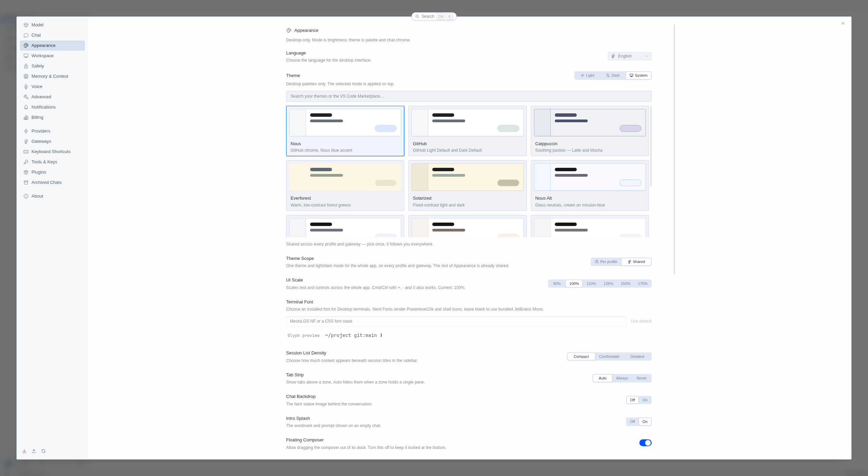Image resolution: width=868 pixels, height=476 pixels.
Task: Set UI Scale to 90%
Action: pyautogui.click(x=557, y=284)
